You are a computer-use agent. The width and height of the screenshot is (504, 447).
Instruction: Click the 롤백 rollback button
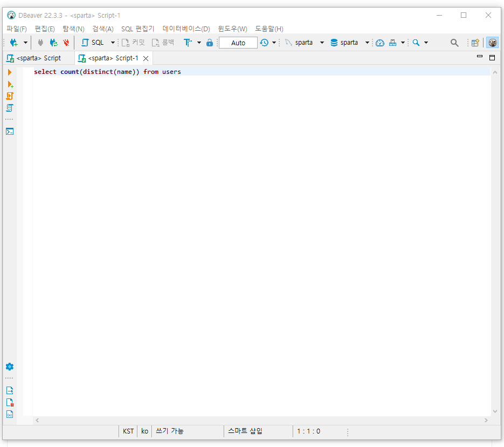tap(163, 43)
